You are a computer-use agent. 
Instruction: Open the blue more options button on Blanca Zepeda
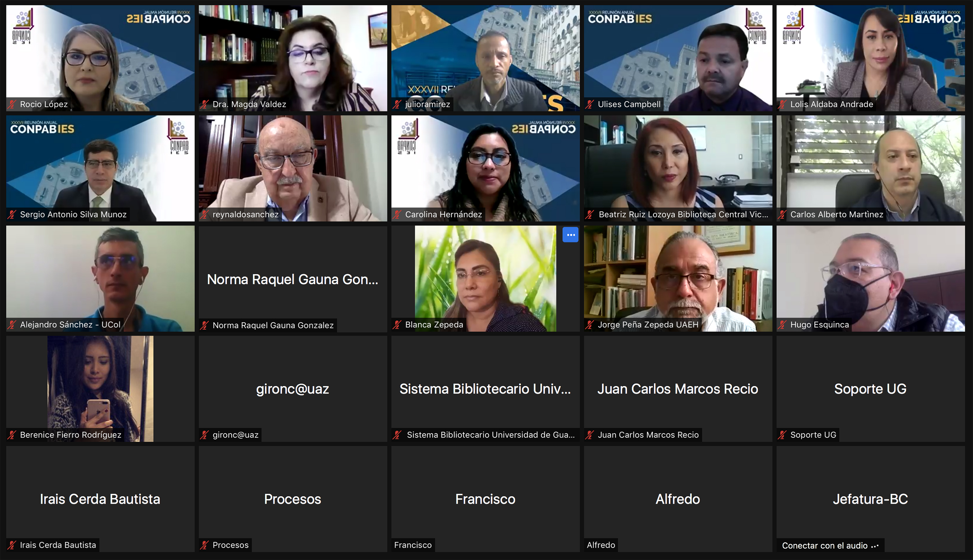point(570,234)
